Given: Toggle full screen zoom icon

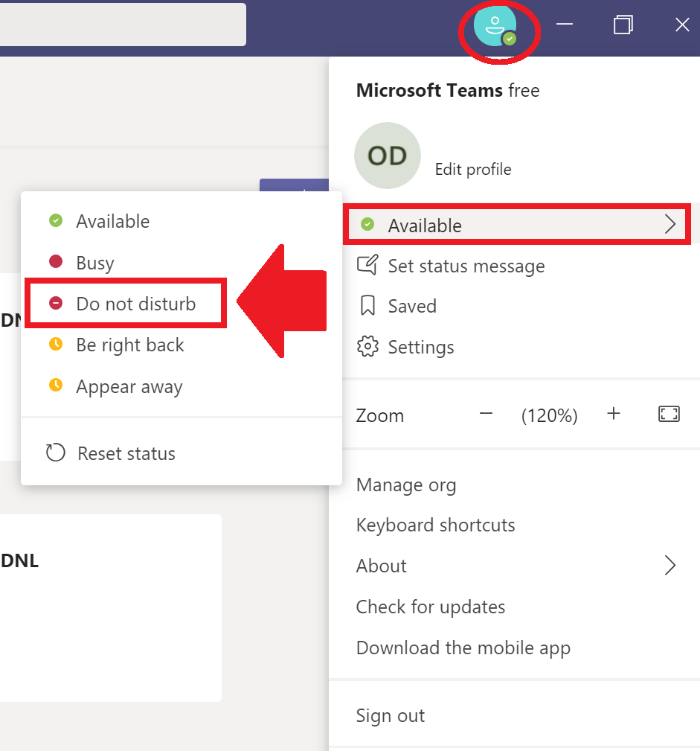Looking at the screenshot, I should pyautogui.click(x=669, y=414).
